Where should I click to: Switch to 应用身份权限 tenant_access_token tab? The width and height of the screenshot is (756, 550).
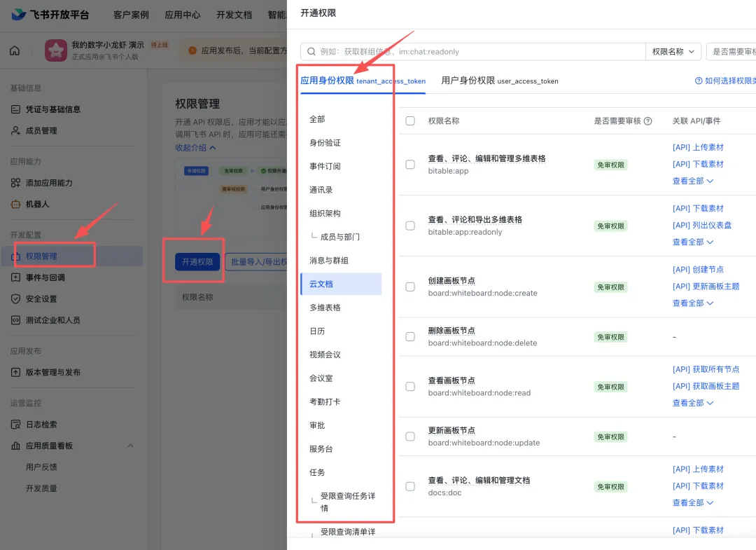(x=363, y=81)
